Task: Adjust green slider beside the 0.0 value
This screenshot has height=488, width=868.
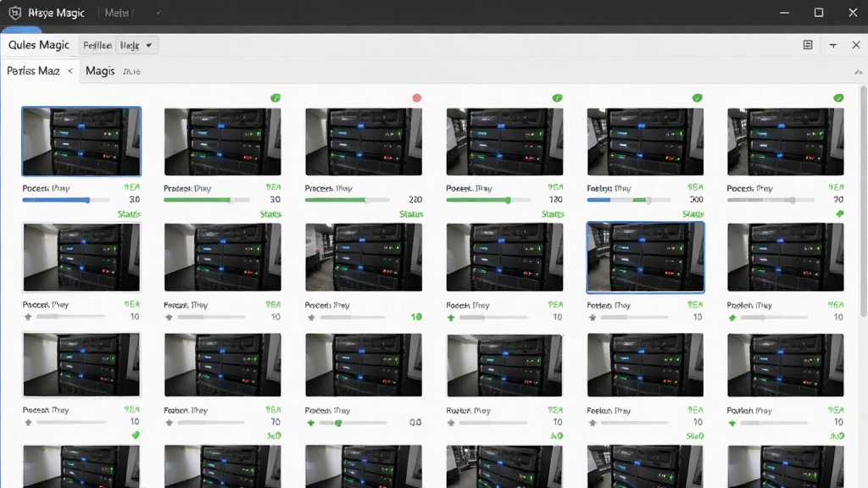Action: tap(353, 423)
